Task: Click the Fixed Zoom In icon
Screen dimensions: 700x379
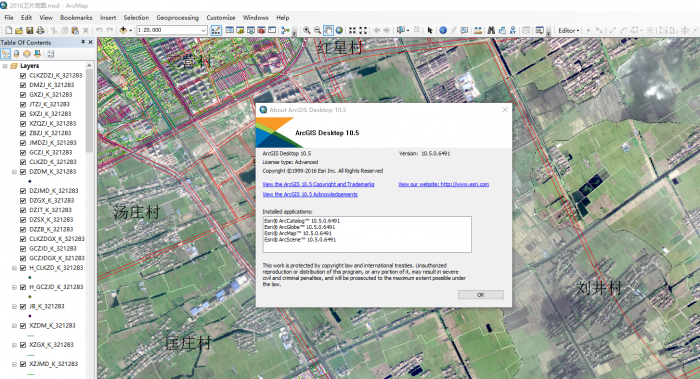Action: [x=352, y=30]
